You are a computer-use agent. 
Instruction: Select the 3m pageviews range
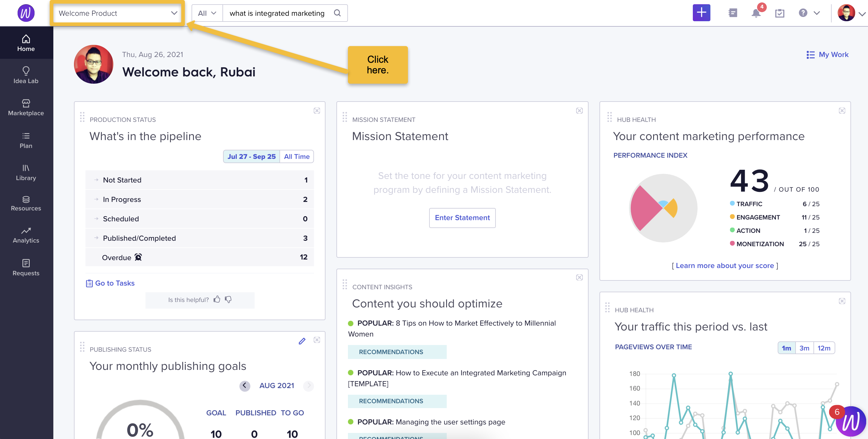(804, 348)
